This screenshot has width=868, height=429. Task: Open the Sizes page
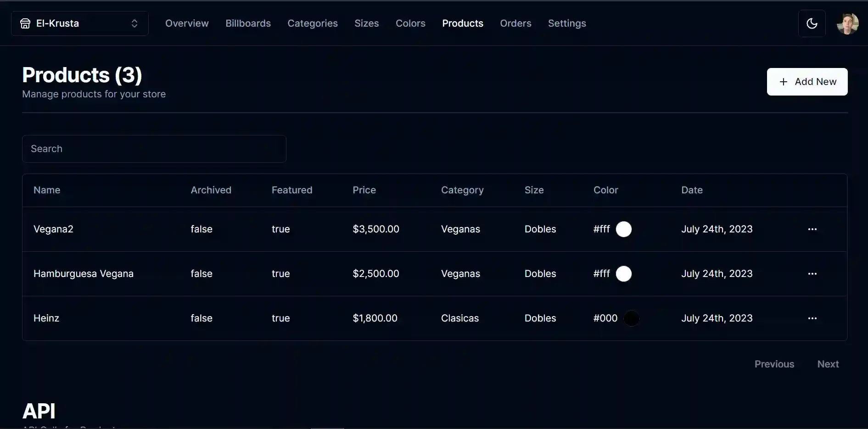tap(367, 23)
